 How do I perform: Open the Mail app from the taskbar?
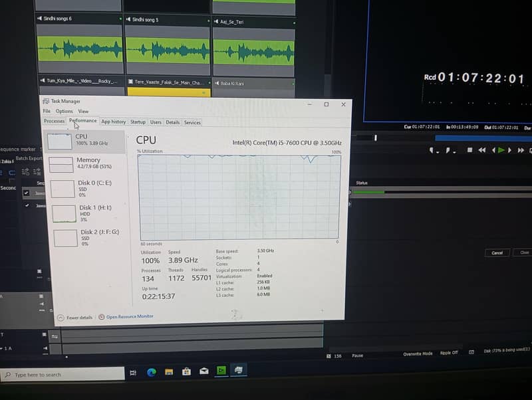coord(204,371)
